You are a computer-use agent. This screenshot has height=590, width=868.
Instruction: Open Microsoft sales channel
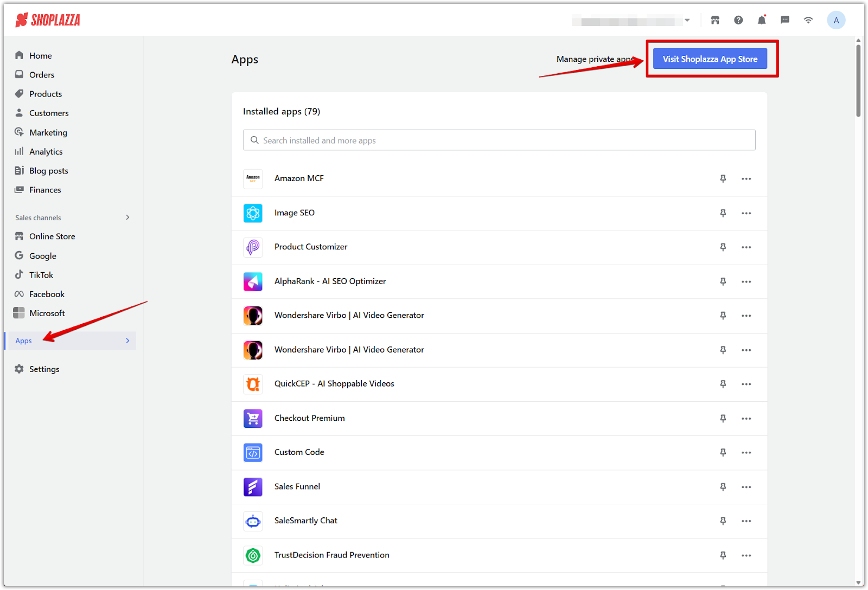47,313
